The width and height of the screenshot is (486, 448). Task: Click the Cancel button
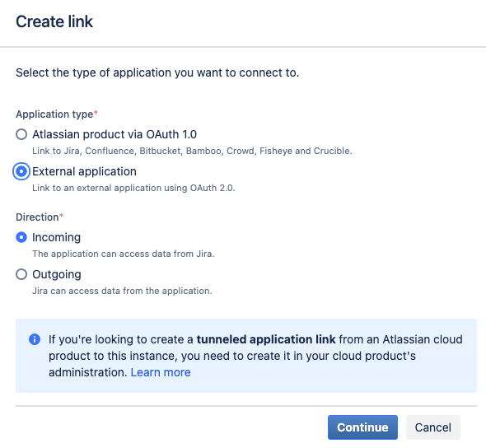433,427
